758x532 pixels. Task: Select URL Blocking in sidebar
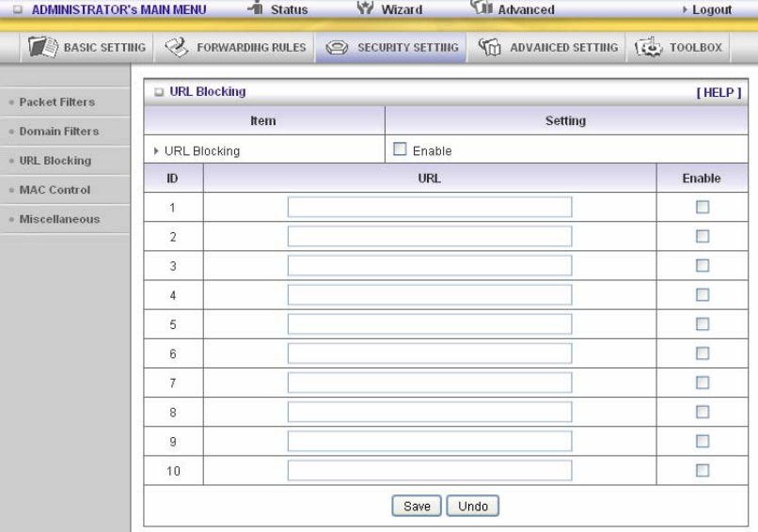pyautogui.click(x=55, y=161)
